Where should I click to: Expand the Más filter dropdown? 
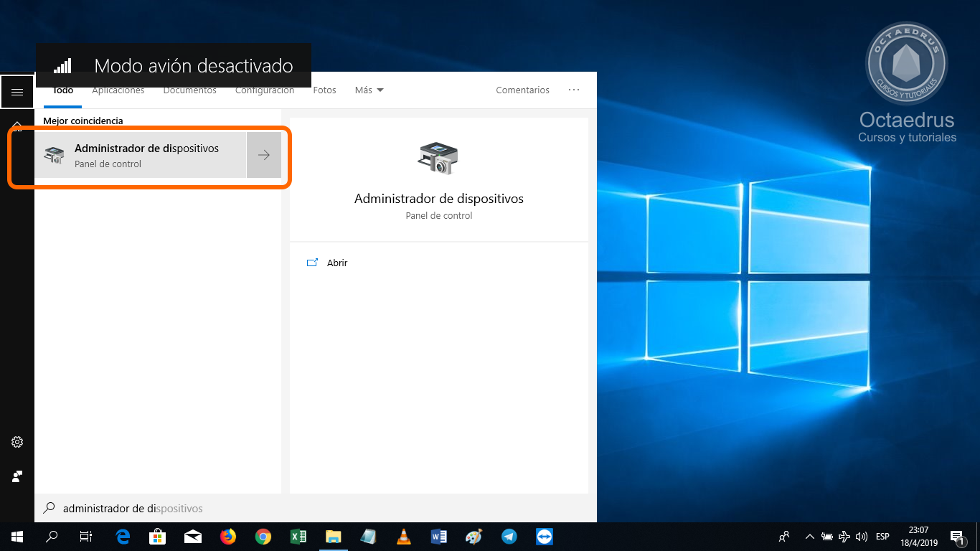(369, 90)
